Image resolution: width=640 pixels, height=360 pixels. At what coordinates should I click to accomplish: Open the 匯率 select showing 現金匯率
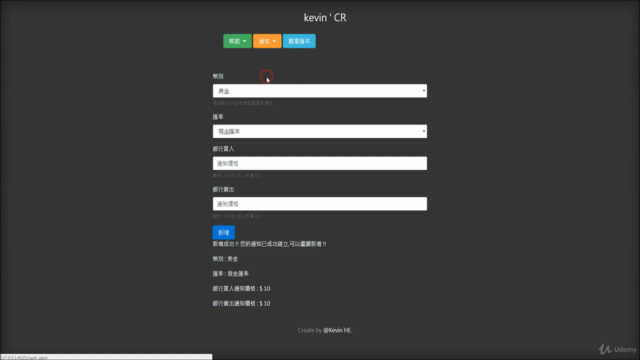(320, 131)
